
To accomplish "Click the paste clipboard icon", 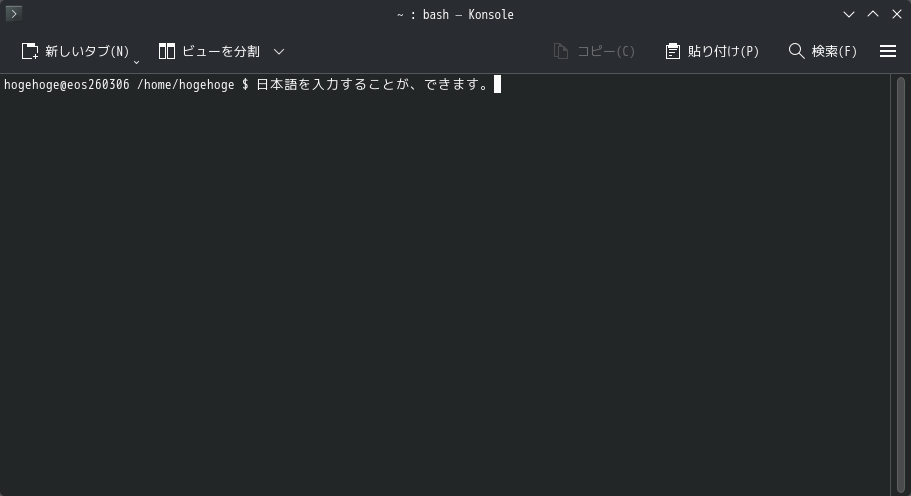I will tap(672, 51).
